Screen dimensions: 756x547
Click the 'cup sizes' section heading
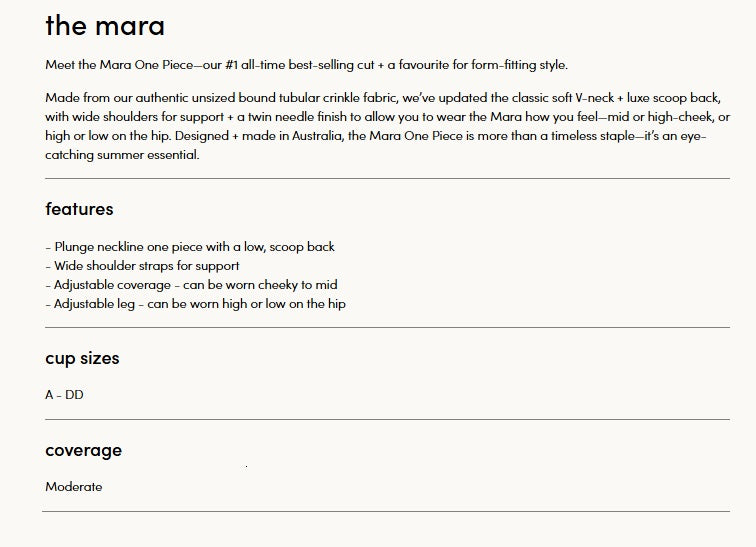(x=82, y=359)
